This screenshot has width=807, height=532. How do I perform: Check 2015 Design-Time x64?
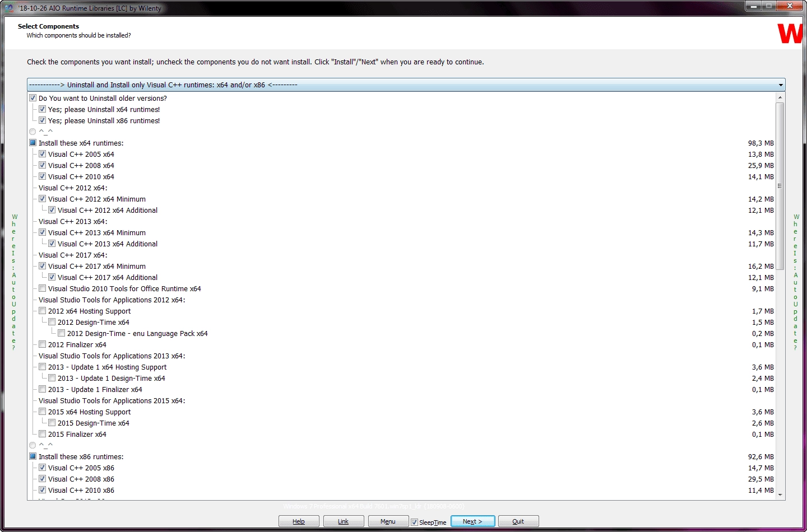coord(52,423)
